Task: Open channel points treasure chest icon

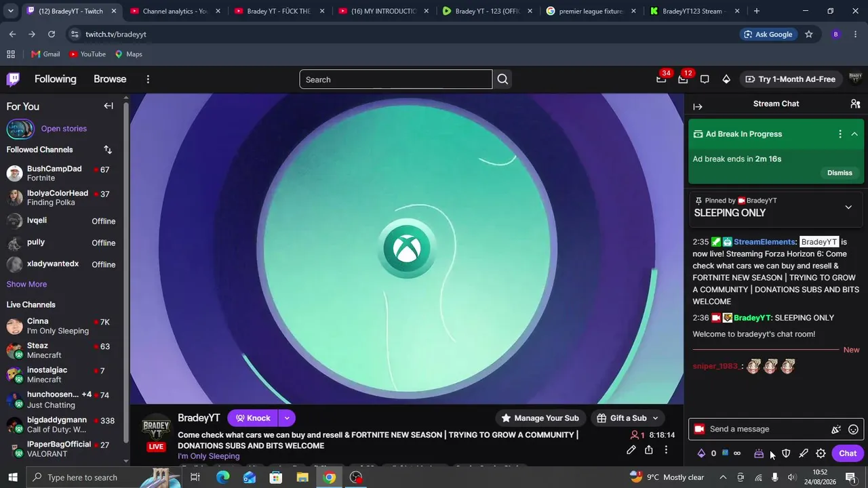Action: point(759,453)
